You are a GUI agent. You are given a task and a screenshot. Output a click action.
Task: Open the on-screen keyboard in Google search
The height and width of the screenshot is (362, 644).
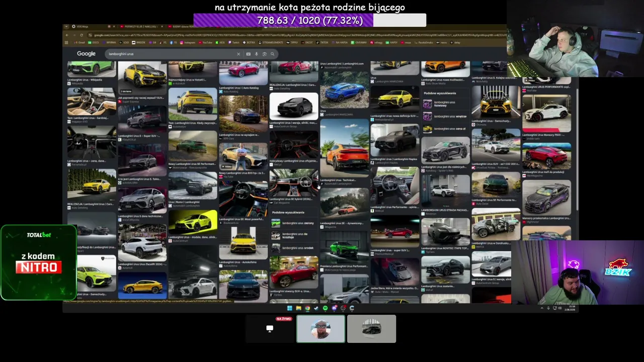(248, 54)
